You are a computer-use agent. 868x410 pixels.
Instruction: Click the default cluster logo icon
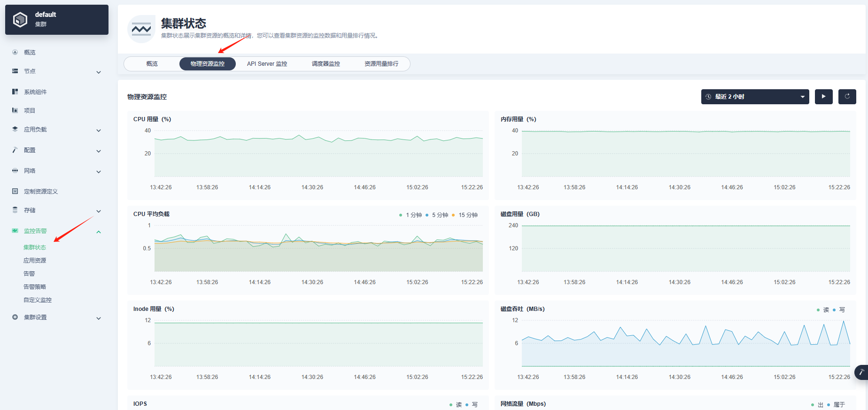click(x=20, y=20)
